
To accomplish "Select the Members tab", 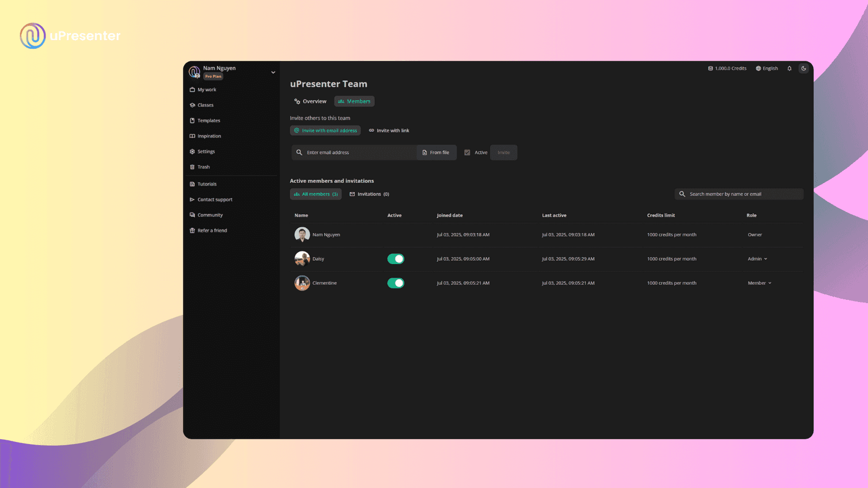I will pos(354,101).
